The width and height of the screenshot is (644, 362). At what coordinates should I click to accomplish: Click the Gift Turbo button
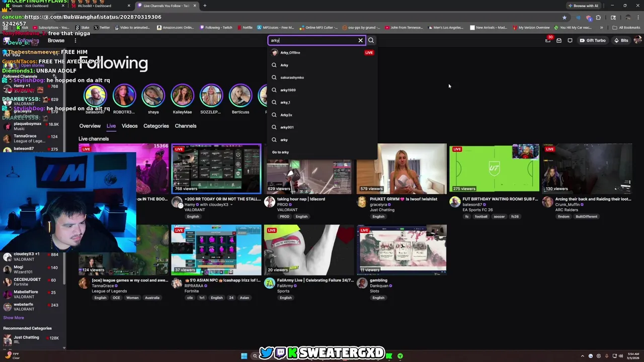click(x=593, y=40)
